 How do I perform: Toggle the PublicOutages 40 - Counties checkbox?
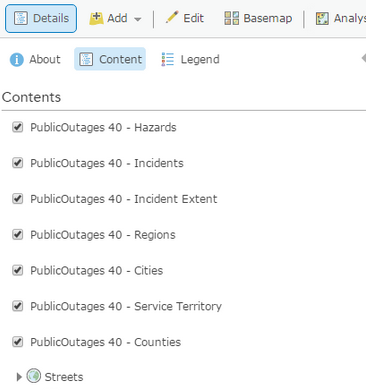[x=17, y=342]
